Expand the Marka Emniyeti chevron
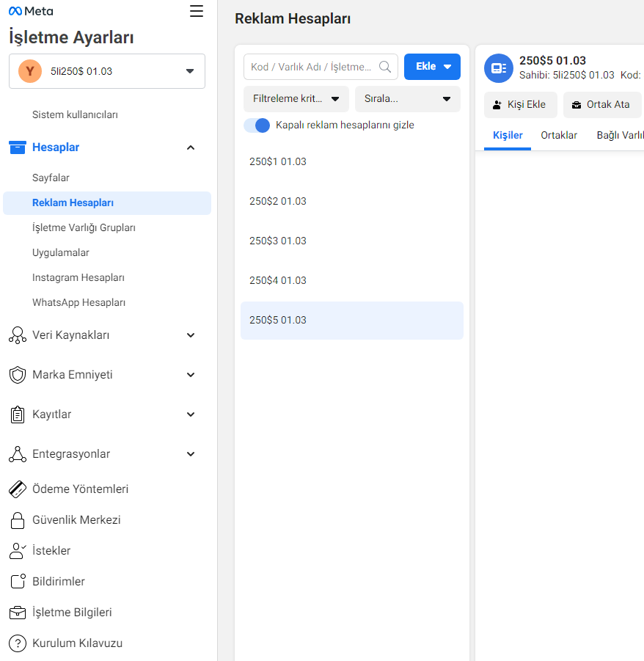 coord(191,375)
